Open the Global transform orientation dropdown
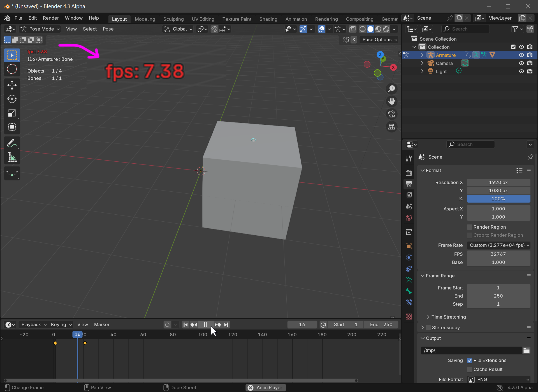 [178, 29]
